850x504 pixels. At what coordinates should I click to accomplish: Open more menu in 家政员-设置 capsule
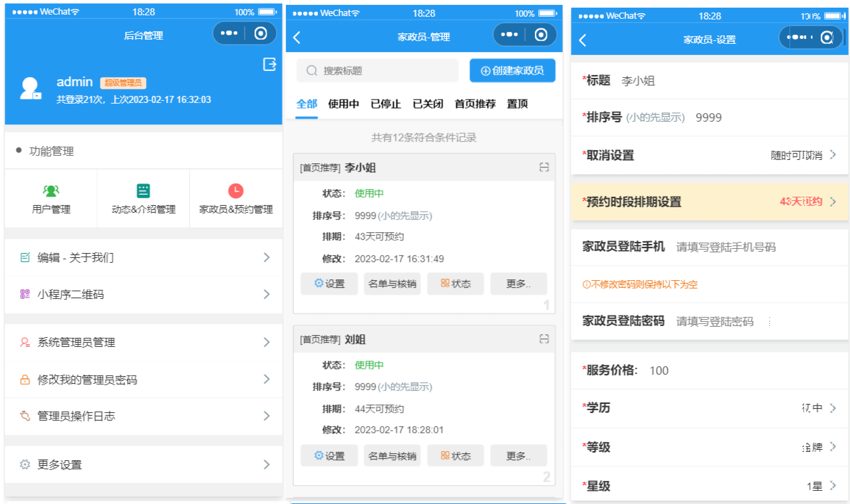point(797,37)
